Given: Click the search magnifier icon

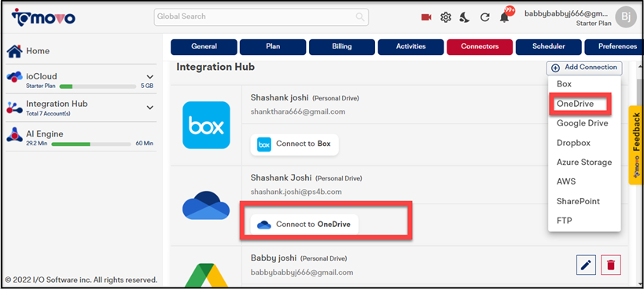Looking at the screenshot, I should point(360,16).
